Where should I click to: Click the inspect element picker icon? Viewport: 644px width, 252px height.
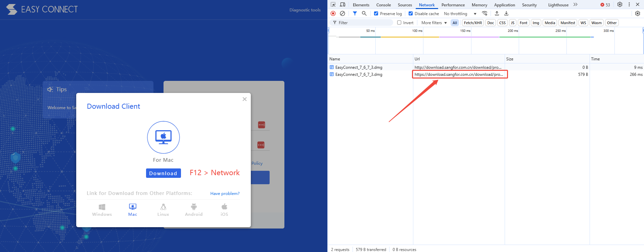click(333, 5)
